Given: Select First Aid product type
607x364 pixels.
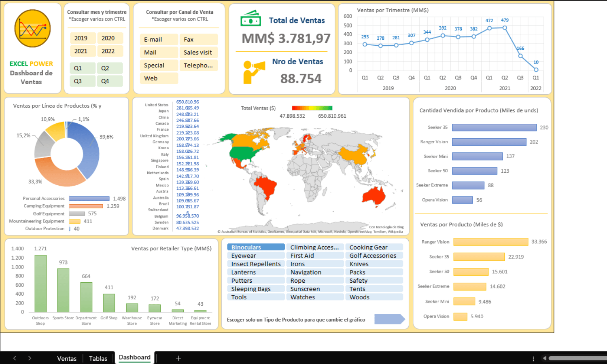Looking at the screenshot, I should click(x=315, y=256).
